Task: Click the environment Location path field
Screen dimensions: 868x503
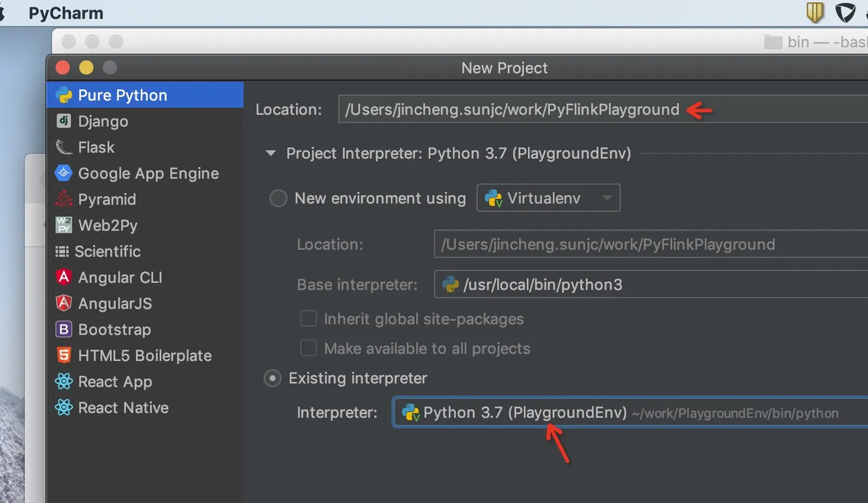Action: pyautogui.click(x=651, y=244)
